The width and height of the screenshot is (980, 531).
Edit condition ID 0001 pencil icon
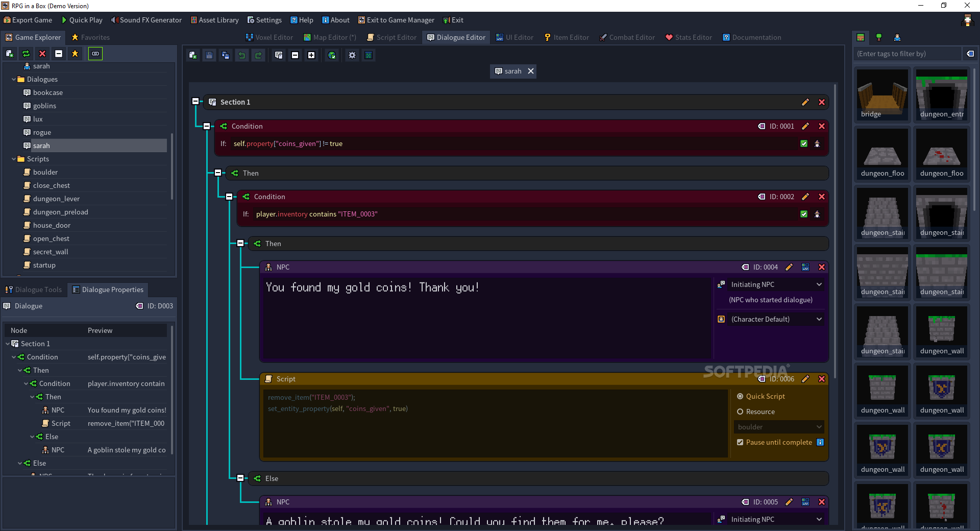click(x=805, y=126)
